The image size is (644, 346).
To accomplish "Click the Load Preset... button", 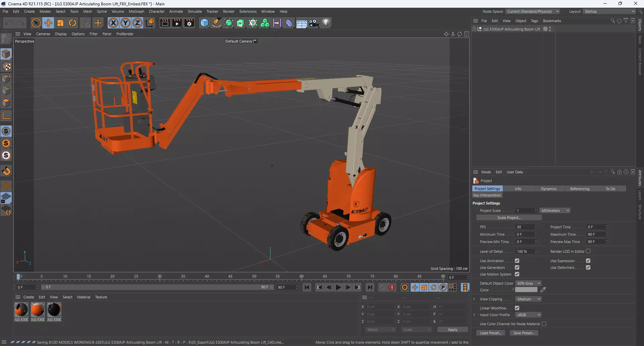I will pyautogui.click(x=490, y=333).
